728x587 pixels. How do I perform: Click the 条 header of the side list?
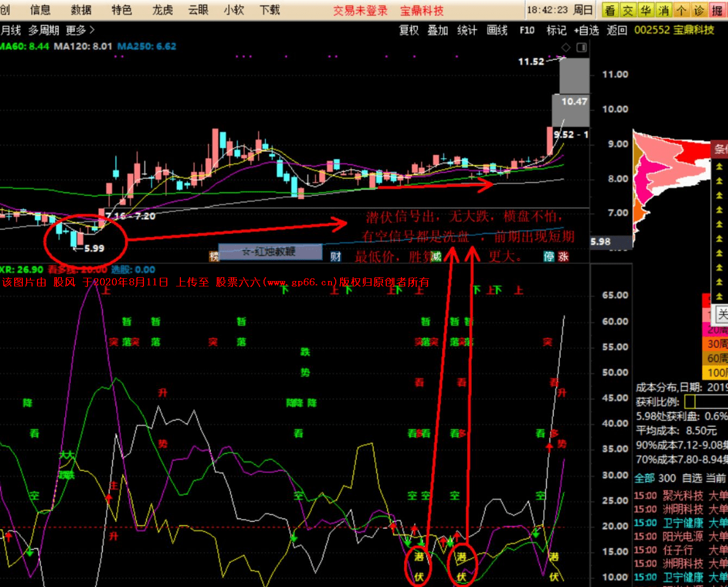click(x=720, y=149)
